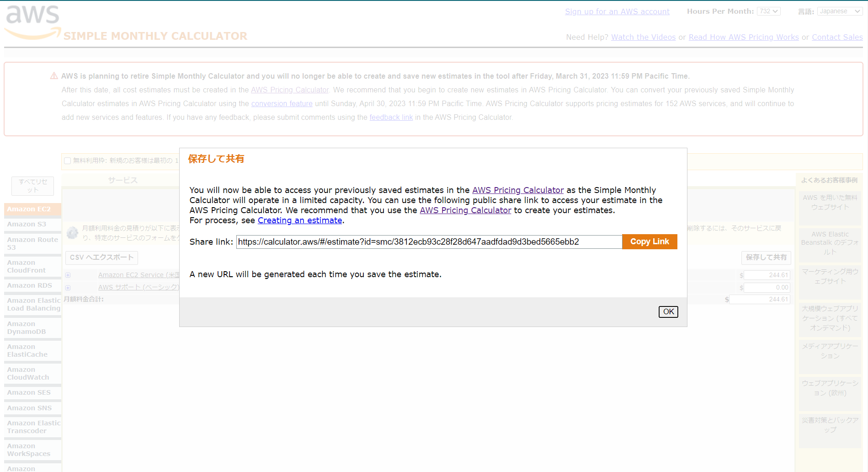Open the AWS Pricing Calculator link
This screenshot has width=868, height=472.
(x=517, y=190)
